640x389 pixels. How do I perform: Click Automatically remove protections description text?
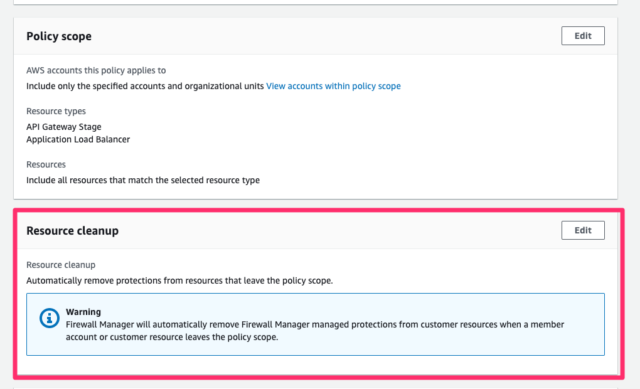click(x=180, y=281)
